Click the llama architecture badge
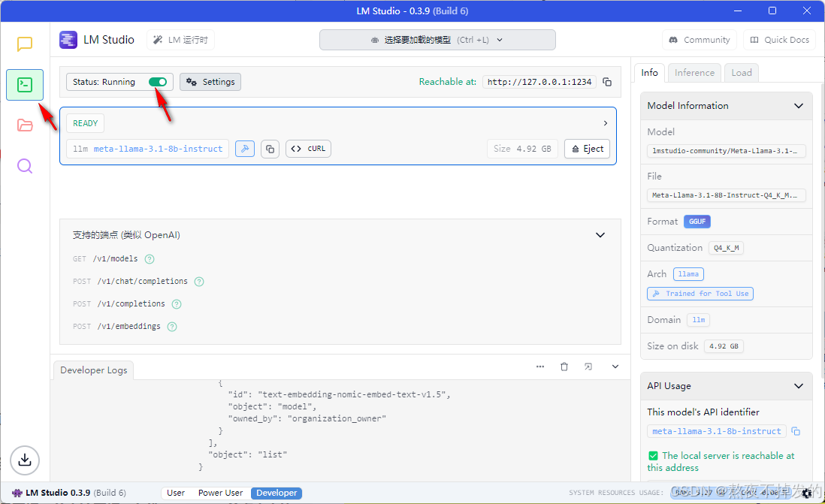The width and height of the screenshot is (825, 504). pyautogui.click(x=688, y=274)
